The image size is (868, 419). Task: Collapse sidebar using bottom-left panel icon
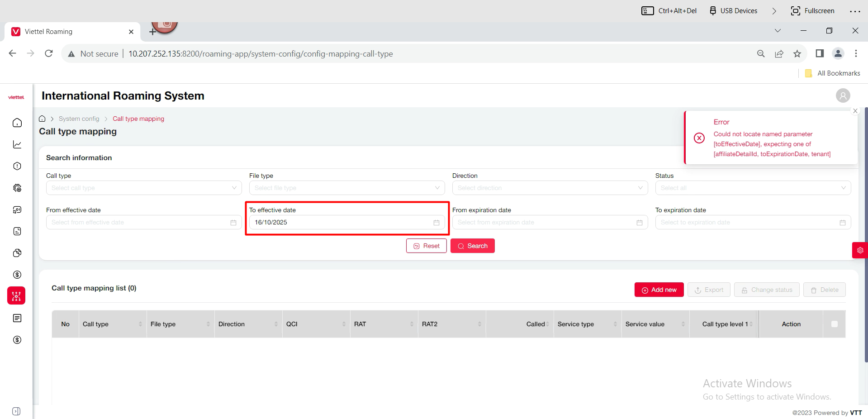point(16,411)
